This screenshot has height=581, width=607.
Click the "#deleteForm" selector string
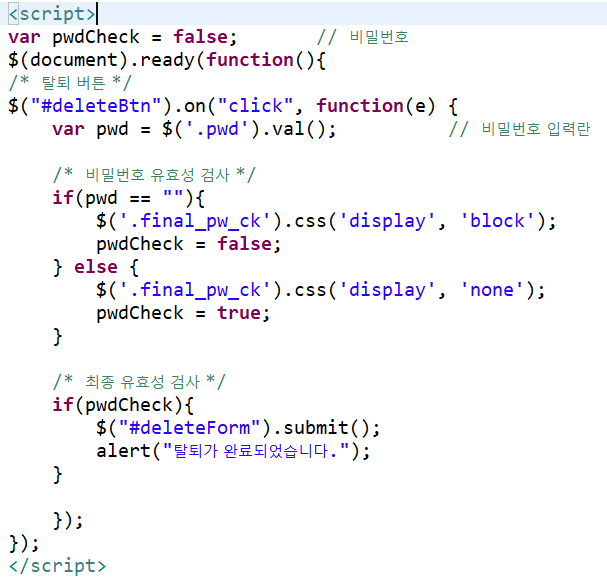(x=189, y=428)
